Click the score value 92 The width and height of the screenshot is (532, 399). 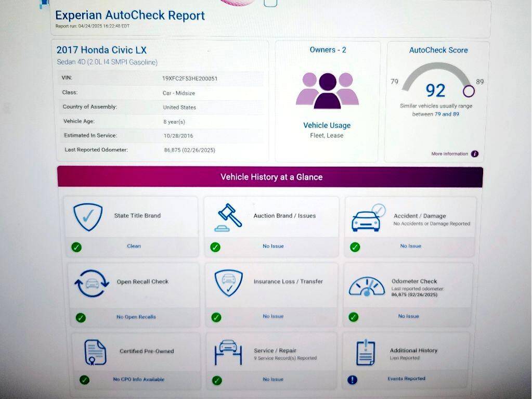point(435,91)
